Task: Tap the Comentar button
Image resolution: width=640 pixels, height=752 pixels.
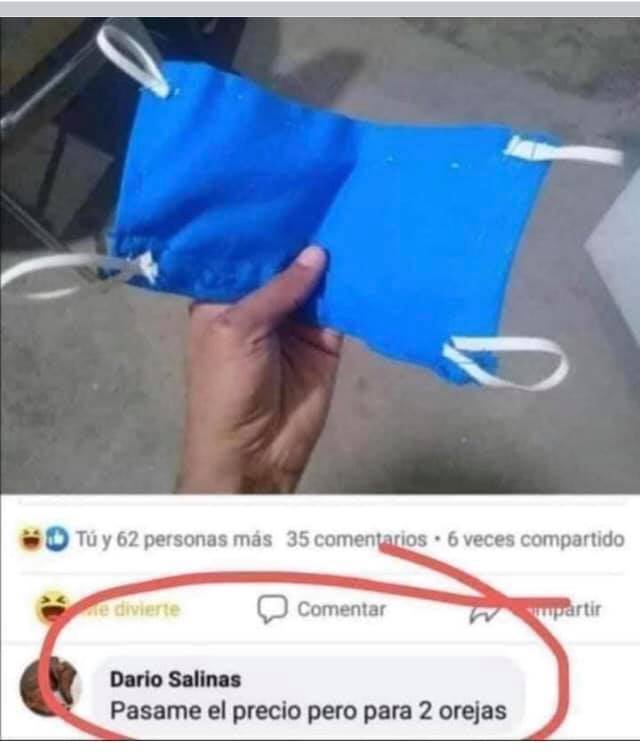Action: [321, 609]
